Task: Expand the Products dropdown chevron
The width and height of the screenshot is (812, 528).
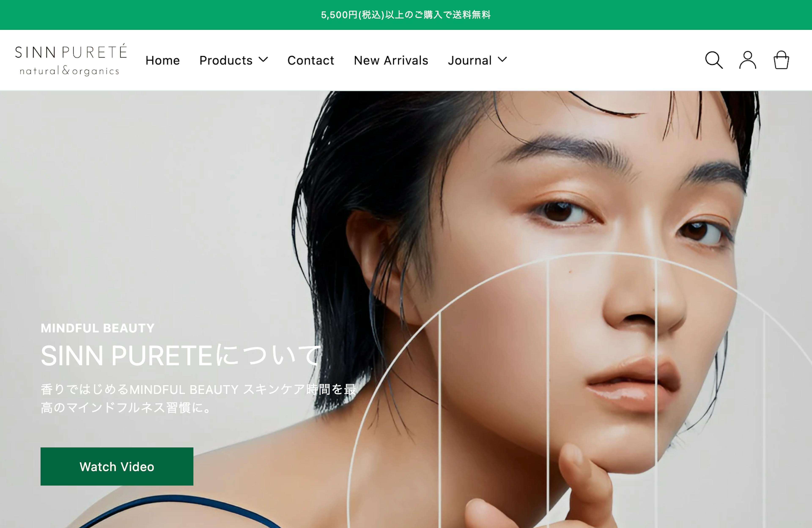Action: point(263,60)
